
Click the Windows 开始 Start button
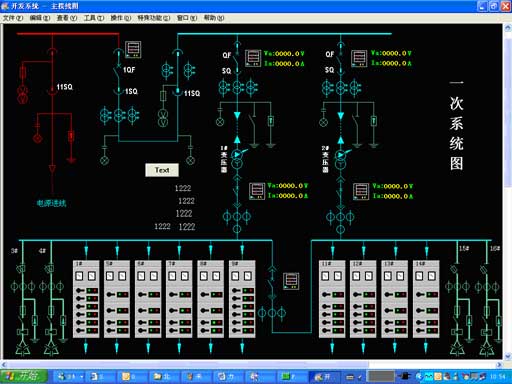tap(24, 377)
